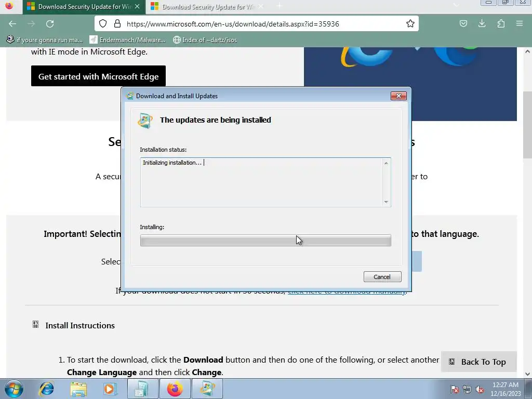This screenshot has width=532, height=399.
Task: Open the Windows Start menu orb
Action: (14, 389)
